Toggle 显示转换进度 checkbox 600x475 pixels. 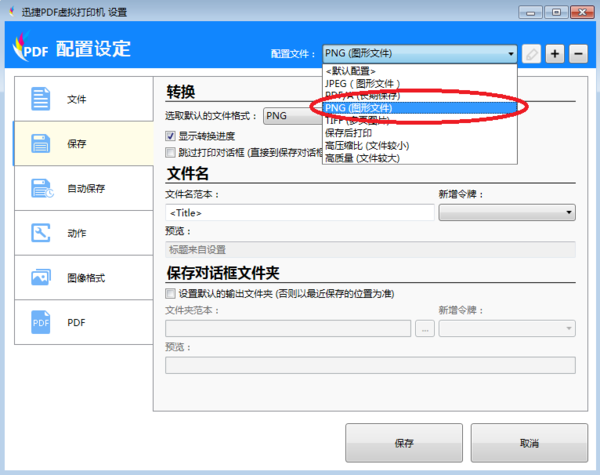[170, 136]
